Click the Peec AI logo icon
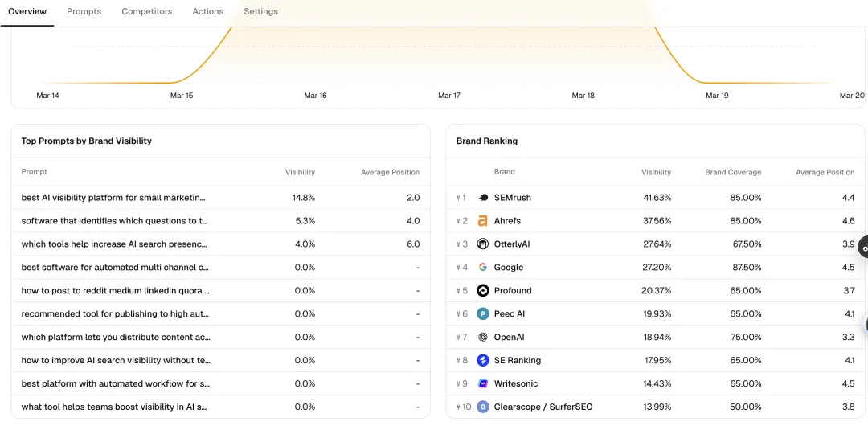Viewport: 868px width, 430px height. (483, 314)
